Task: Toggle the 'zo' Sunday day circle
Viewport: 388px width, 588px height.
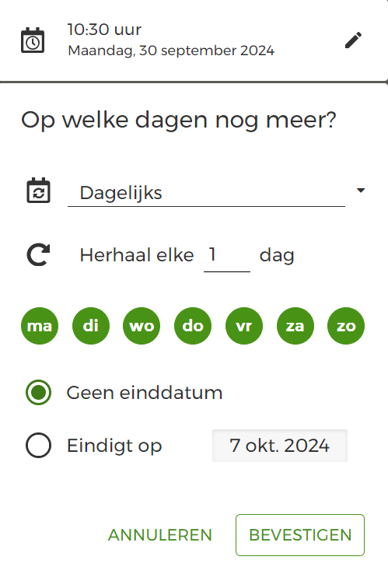Action: click(346, 326)
